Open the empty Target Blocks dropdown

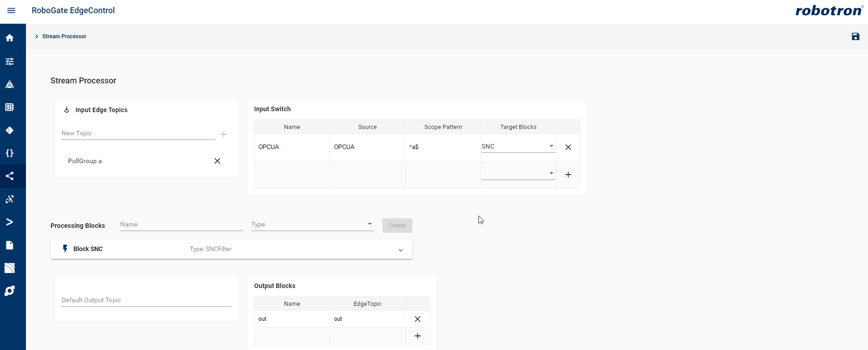(518, 174)
